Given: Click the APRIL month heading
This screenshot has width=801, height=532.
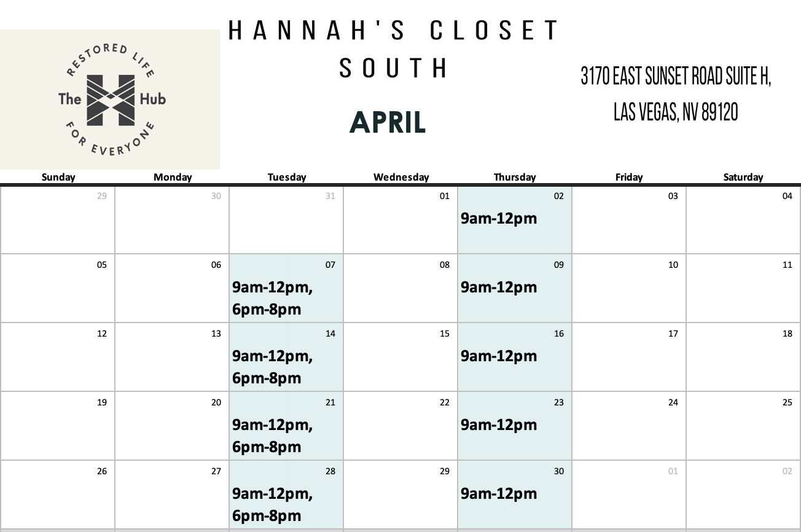Looking at the screenshot, I should pos(388,123).
